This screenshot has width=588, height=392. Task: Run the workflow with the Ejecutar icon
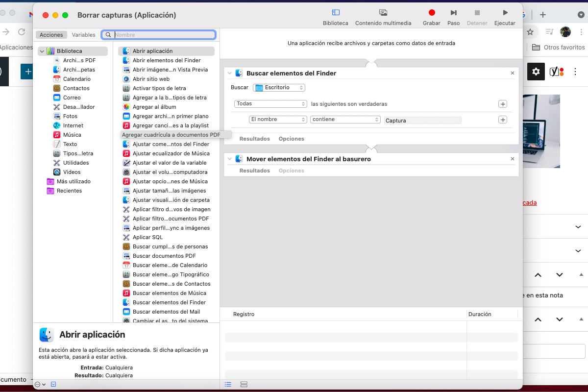pos(505,13)
